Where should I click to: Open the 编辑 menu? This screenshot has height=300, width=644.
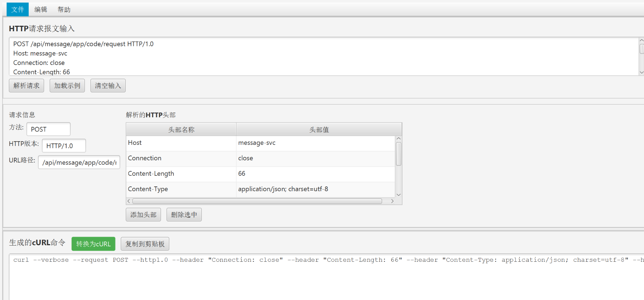[40, 10]
